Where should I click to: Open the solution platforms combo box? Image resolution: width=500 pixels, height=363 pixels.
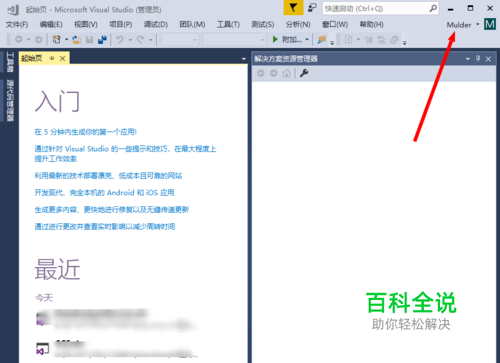(234, 40)
